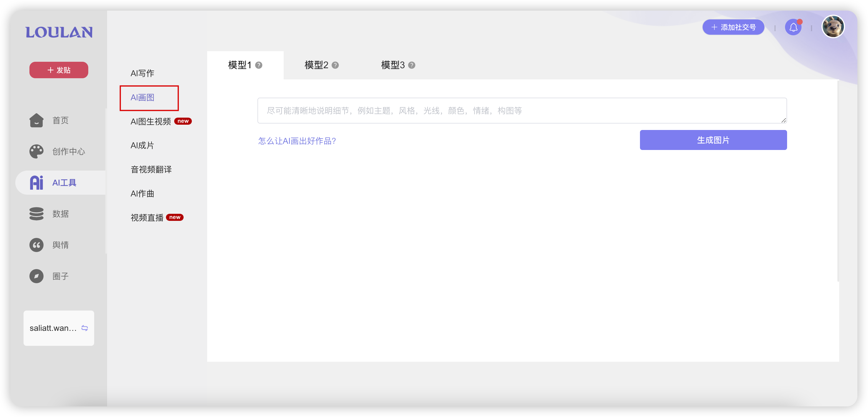Image resolution: width=868 pixels, height=417 pixels.
Task: Click the 生成图片 button
Action: coord(713,140)
